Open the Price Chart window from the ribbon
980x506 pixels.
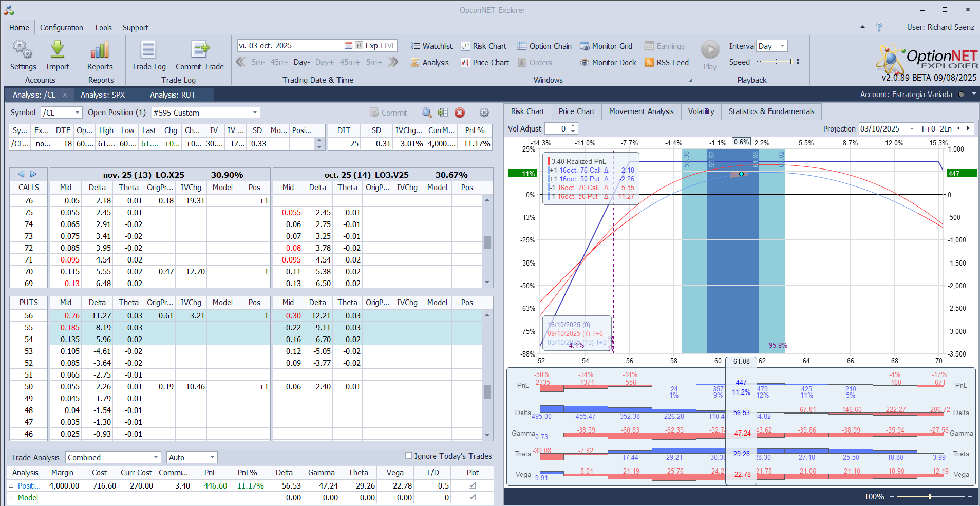click(x=485, y=62)
